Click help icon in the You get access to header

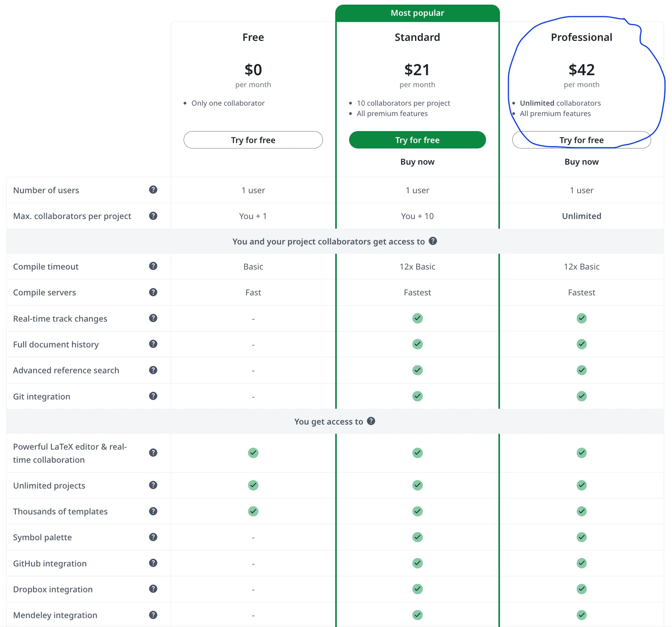[371, 421]
